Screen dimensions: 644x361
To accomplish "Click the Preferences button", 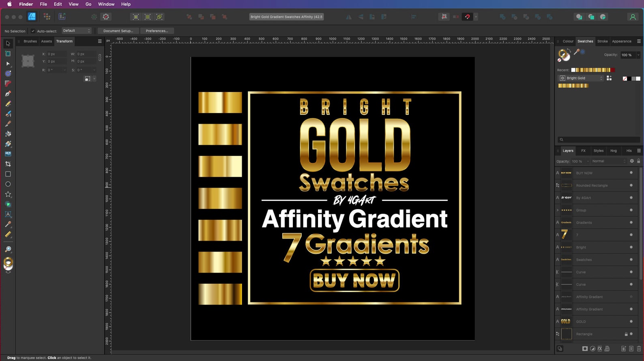I will coord(157,31).
